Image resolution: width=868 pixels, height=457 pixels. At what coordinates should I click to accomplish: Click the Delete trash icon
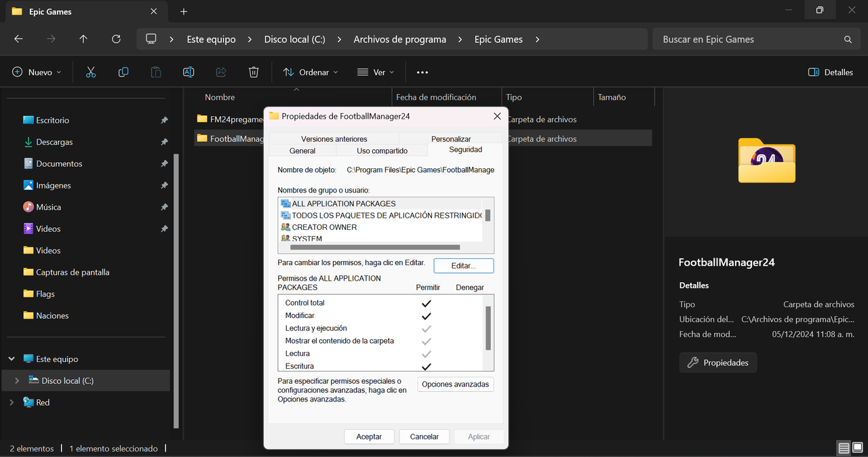point(254,72)
